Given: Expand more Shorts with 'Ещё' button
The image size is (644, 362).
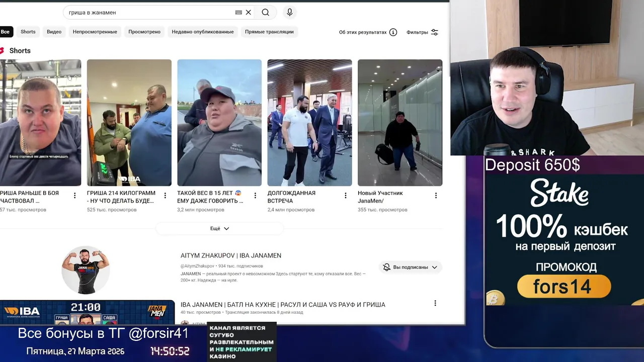Looking at the screenshot, I should point(220,228).
